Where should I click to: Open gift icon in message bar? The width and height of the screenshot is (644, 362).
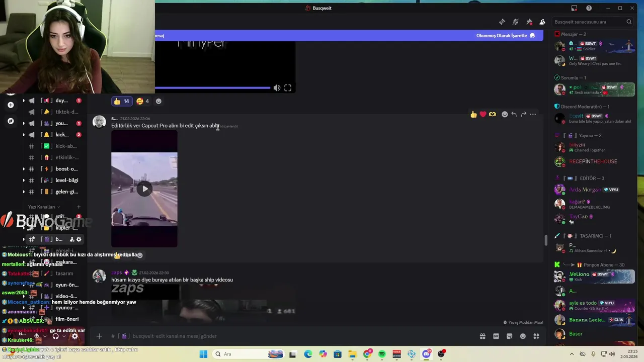coord(482,336)
